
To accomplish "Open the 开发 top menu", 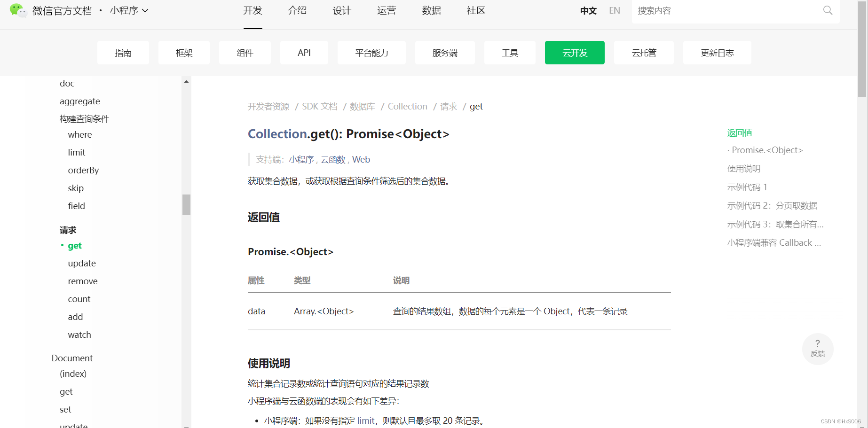I will pyautogui.click(x=253, y=10).
